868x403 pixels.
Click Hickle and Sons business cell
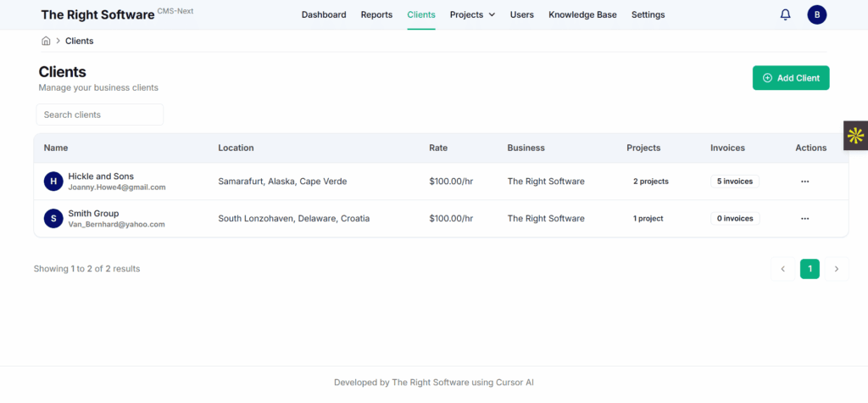[546, 182]
